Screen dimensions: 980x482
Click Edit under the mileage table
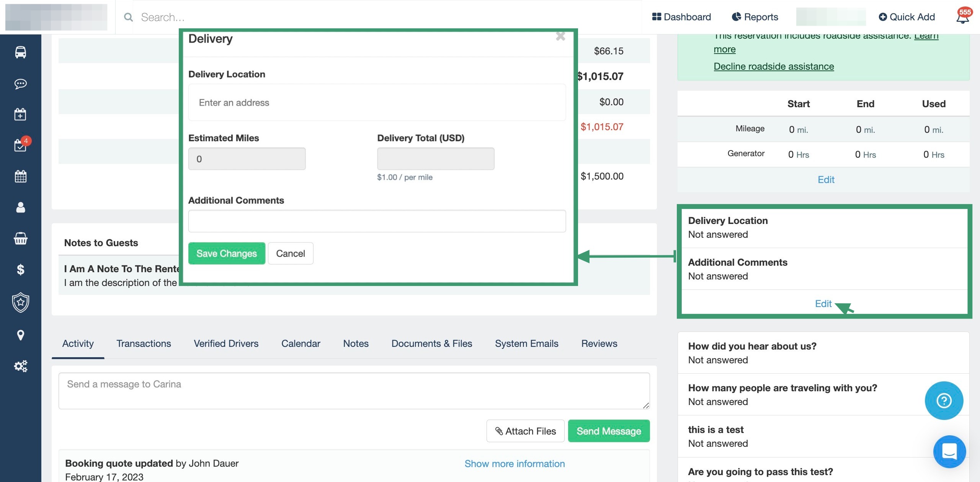pyautogui.click(x=826, y=180)
